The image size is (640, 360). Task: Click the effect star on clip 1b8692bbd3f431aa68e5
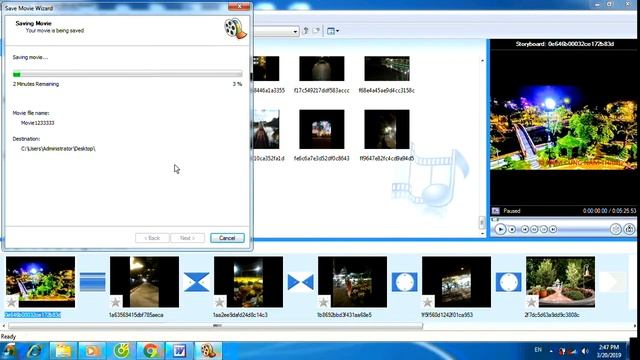click(324, 302)
